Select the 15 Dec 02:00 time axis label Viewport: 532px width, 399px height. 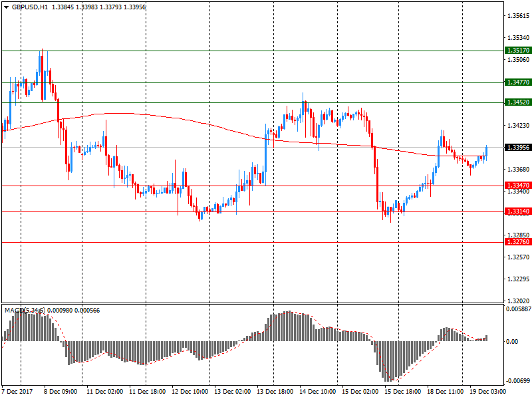pyautogui.click(x=360, y=392)
